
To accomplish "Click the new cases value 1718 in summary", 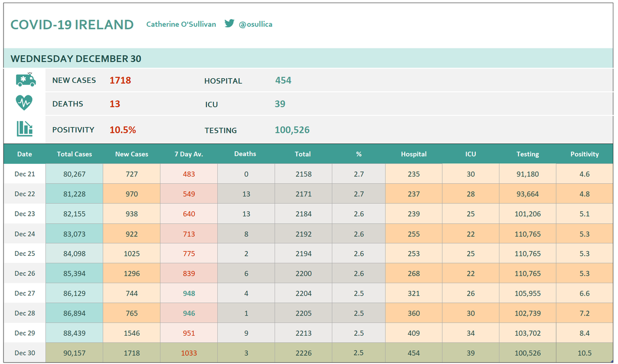I will [x=120, y=80].
